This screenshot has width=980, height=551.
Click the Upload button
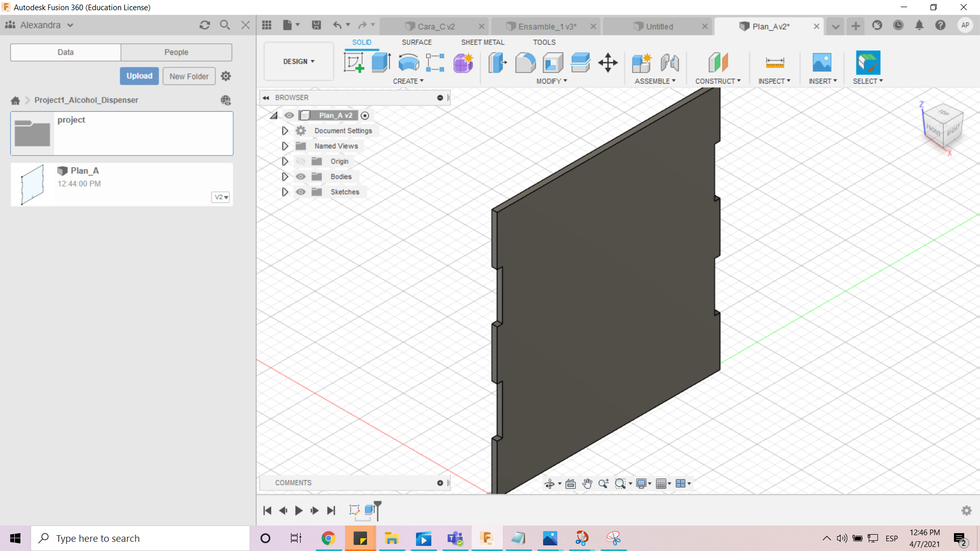point(139,76)
